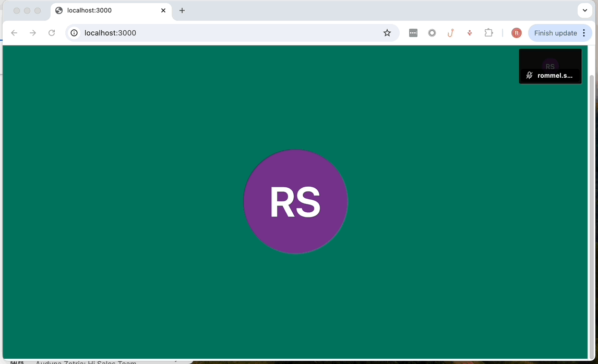
Task: Open a new tab with plus button
Action: [x=182, y=10]
